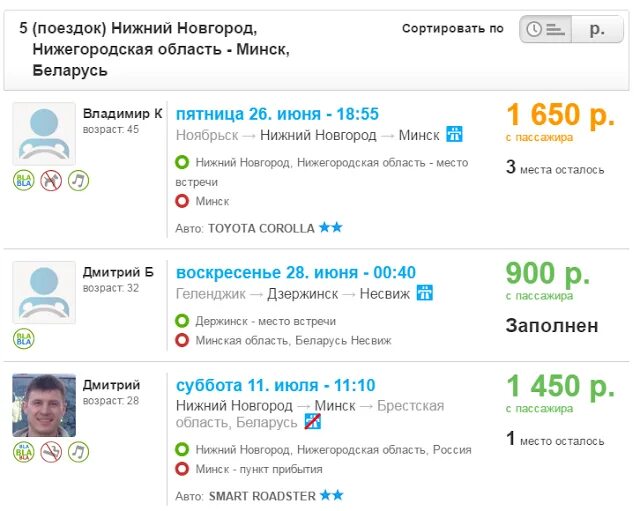Click the no-highway icon on 11 July trip
640x511 pixels.
[x=312, y=423]
